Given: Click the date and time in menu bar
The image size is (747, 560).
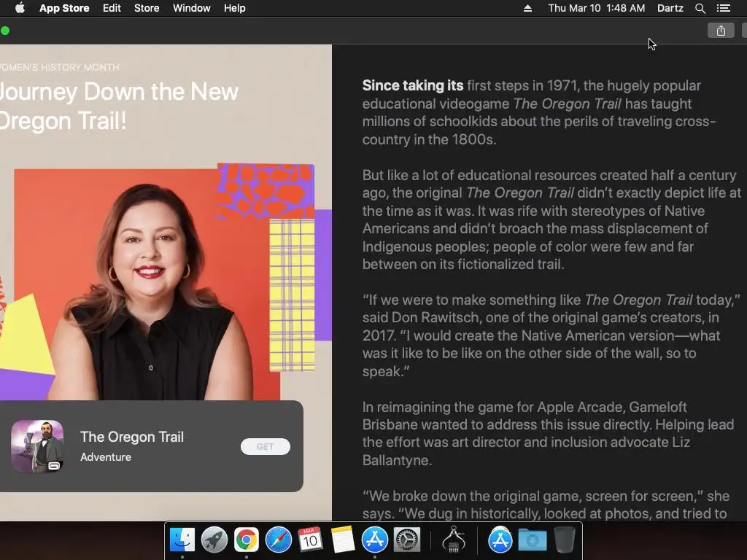Looking at the screenshot, I should coord(597,8).
